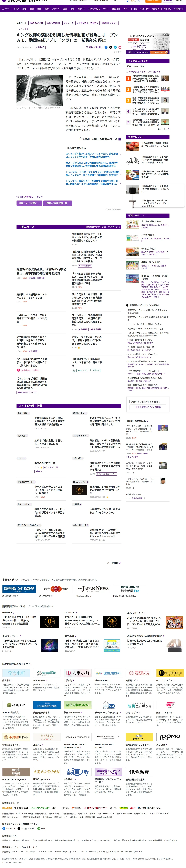Open the 発言小町 navigation tab
186x868 pixels.
(x=167, y=9)
